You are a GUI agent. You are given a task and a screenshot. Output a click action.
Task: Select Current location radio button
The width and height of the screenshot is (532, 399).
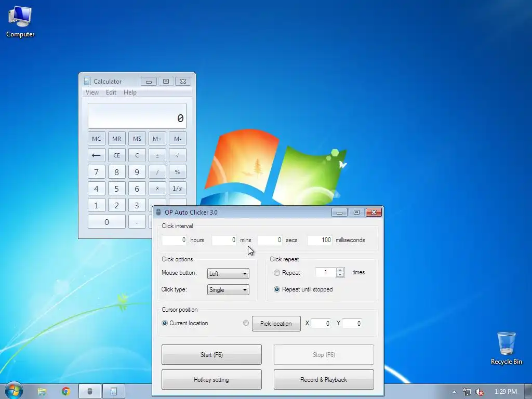click(165, 323)
